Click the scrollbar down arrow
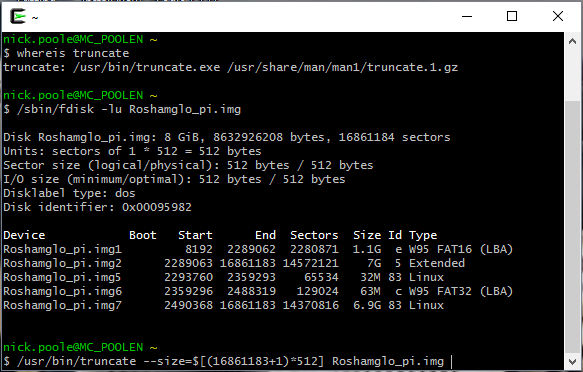This screenshot has height=372, width=583. [572, 361]
